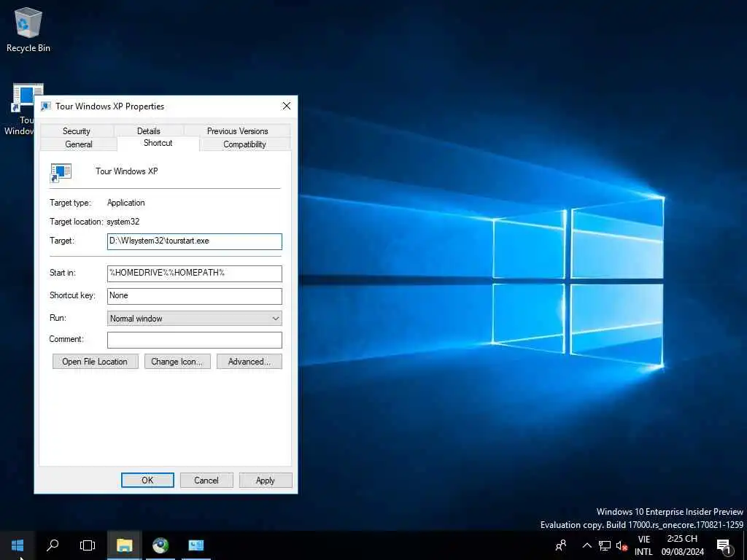Expand the Run Normal window dropdown
Viewport: 747px width, 560px height.
194,318
